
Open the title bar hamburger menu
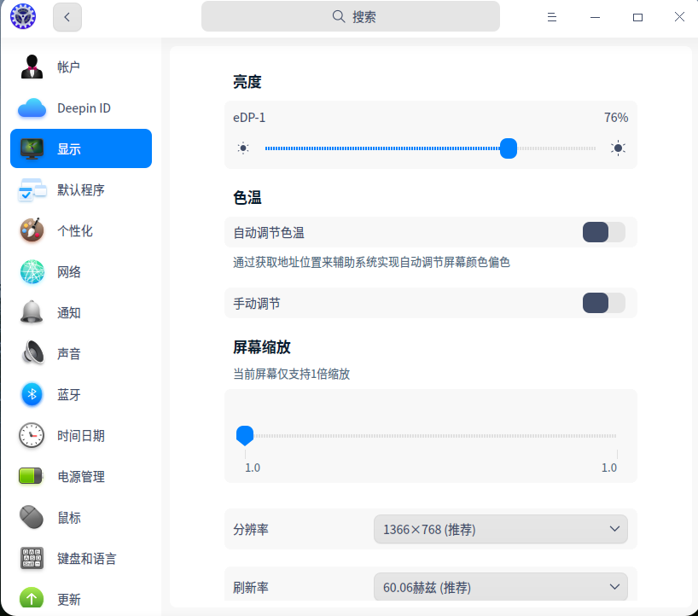click(x=552, y=17)
